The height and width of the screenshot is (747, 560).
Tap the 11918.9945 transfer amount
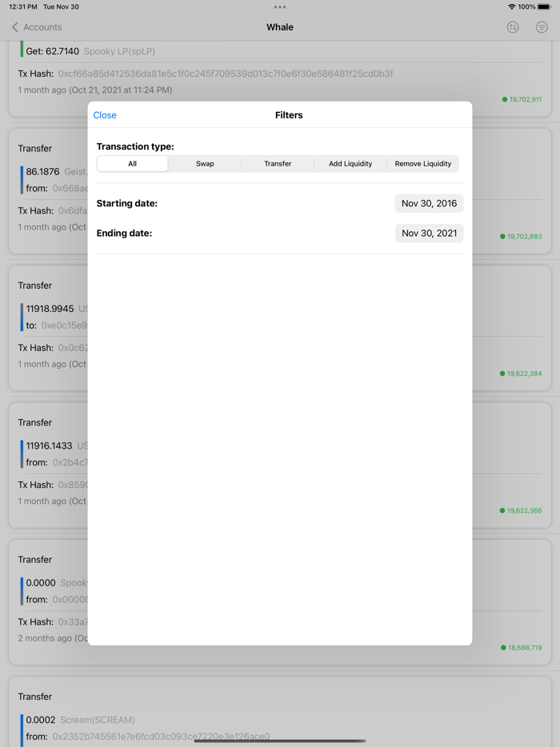click(x=50, y=309)
